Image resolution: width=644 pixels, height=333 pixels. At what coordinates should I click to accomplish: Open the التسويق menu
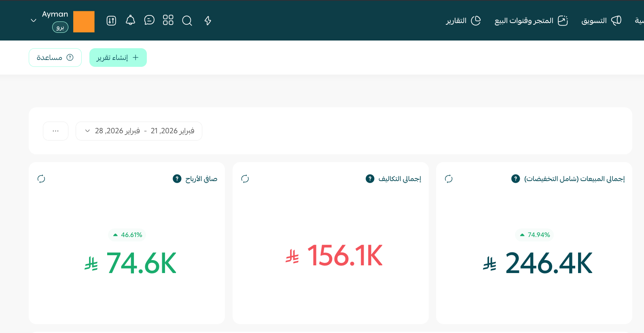click(601, 21)
